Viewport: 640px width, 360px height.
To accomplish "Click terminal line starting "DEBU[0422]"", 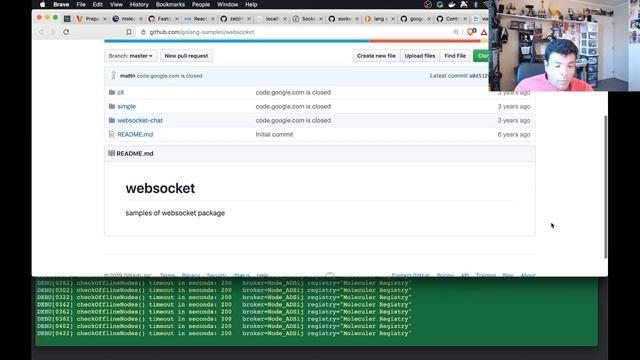I will [224, 333].
